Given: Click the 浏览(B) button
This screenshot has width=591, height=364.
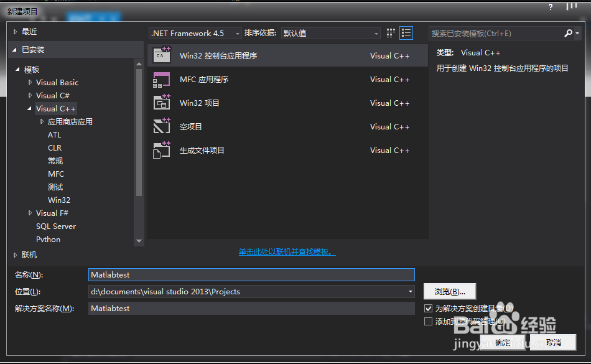Looking at the screenshot, I should tap(449, 291).
